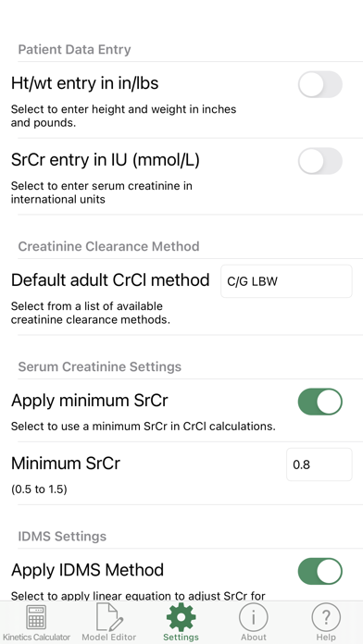Toggle SrCr entry in IU switch
The height and width of the screenshot is (644, 363).
(x=319, y=161)
